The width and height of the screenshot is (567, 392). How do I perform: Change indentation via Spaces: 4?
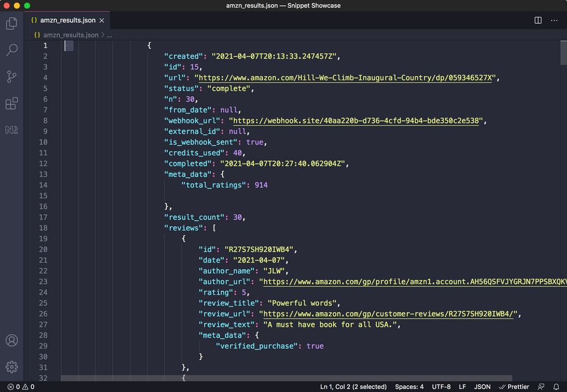click(x=409, y=387)
